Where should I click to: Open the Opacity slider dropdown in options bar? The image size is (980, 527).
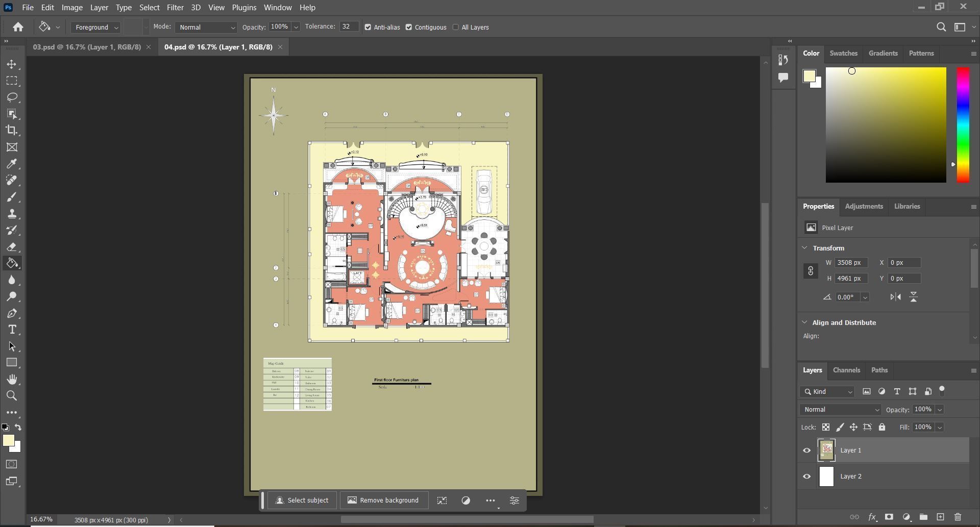click(x=296, y=27)
